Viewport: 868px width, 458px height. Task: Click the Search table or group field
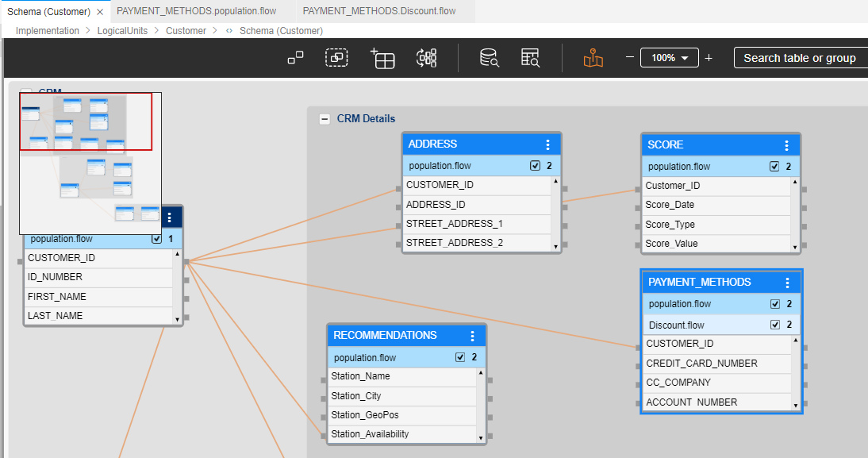click(x=800, y=58)
